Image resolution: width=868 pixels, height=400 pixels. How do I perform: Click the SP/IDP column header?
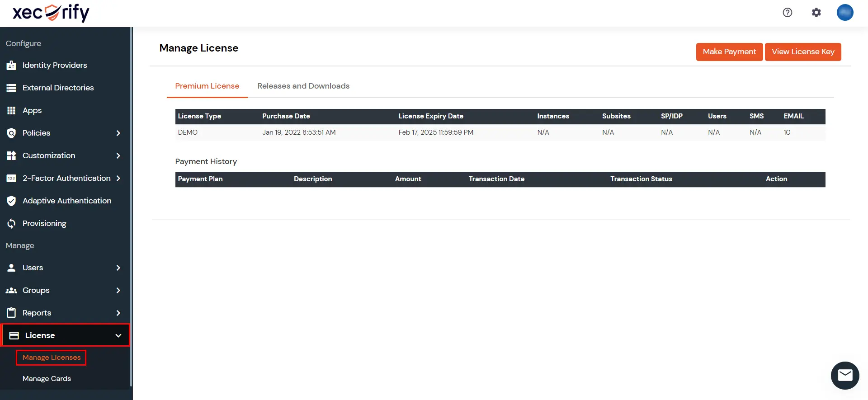coord(672,116)
